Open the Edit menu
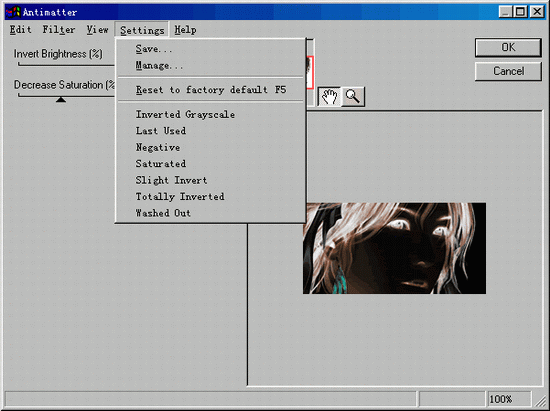This screenshot has width=550, height=411. [20, 29]
